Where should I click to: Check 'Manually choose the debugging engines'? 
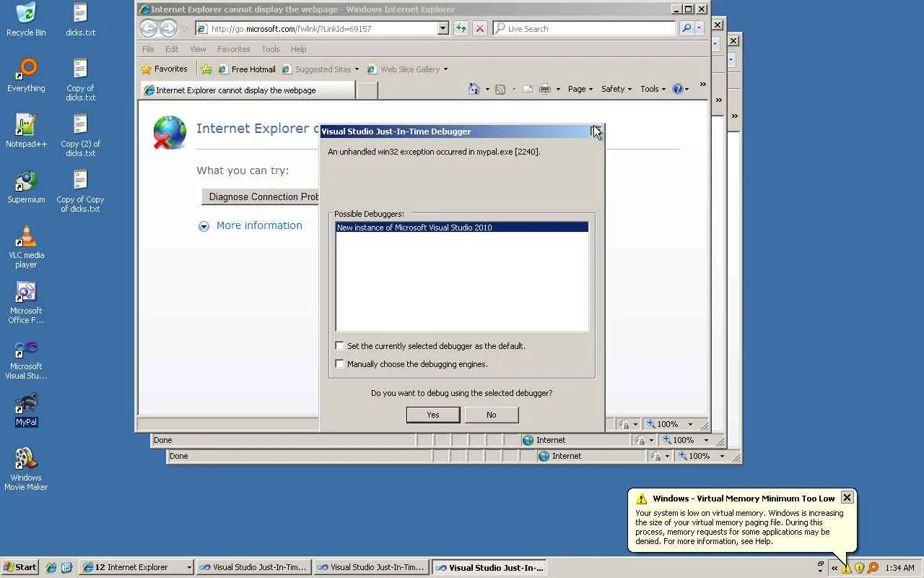[339, 364]
